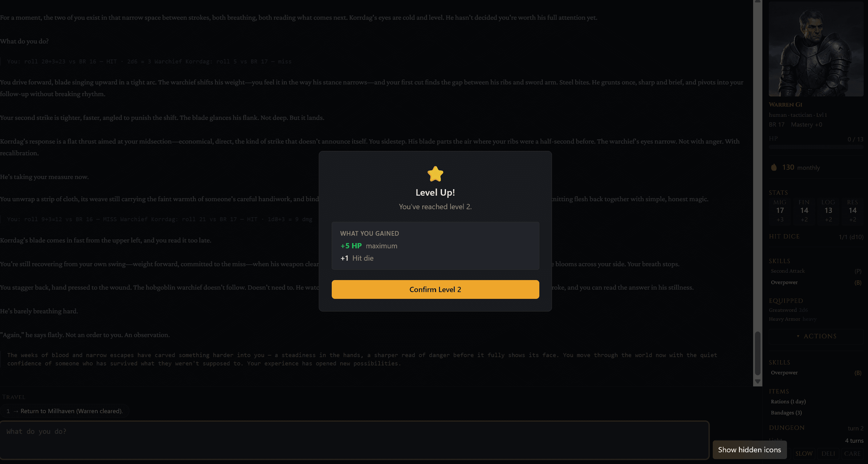Click the first combat roll log line
Viewport: 868px width, 464px height.
point(149,62)
